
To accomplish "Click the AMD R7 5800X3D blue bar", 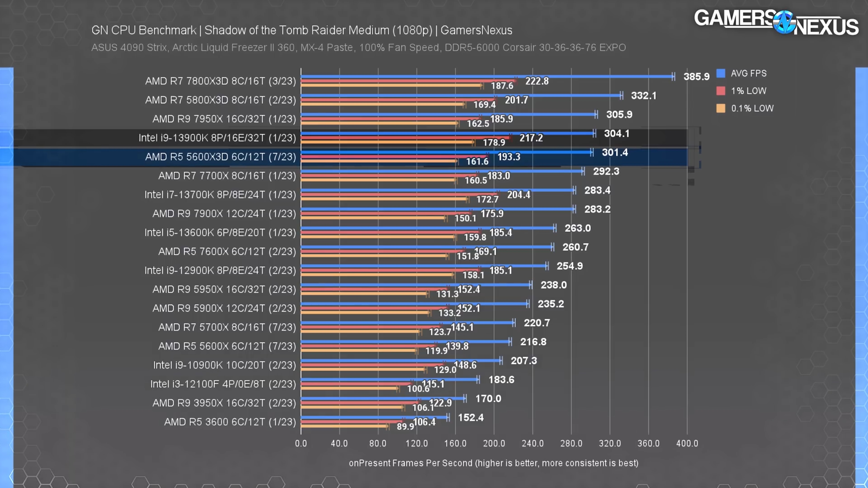I will coord(461,96).
